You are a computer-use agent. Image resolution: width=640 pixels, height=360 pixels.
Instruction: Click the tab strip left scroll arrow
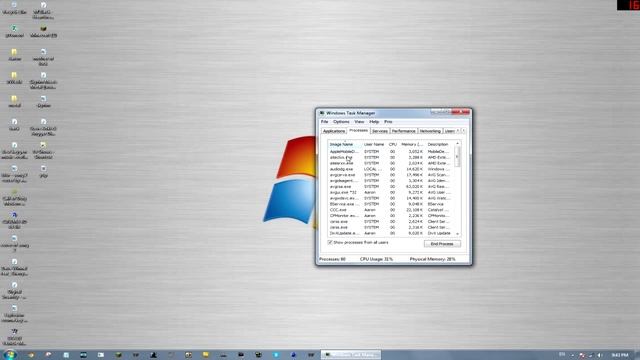click(458, 131)
